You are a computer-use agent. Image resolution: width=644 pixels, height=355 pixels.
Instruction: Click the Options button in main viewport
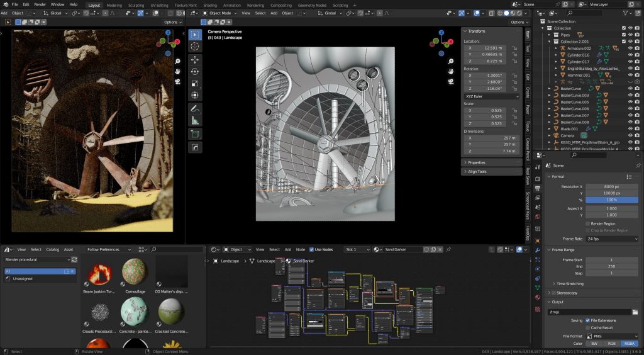[x=519, y=22]
